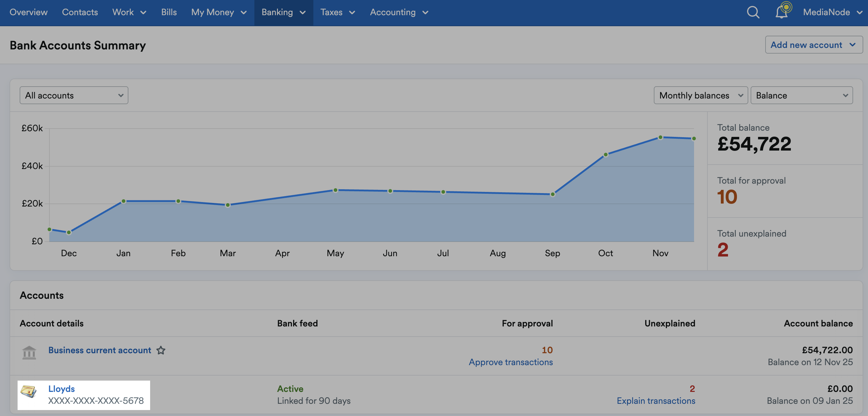Open the Lloyds account link
This screenshot has height=416, width=868.
61,389
